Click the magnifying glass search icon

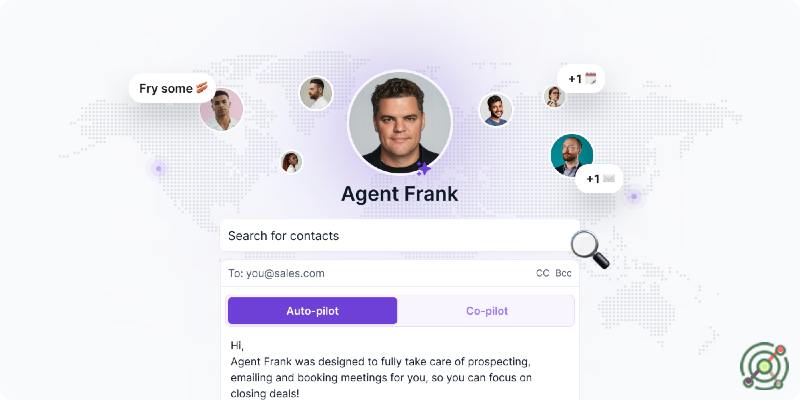(589, 249)
